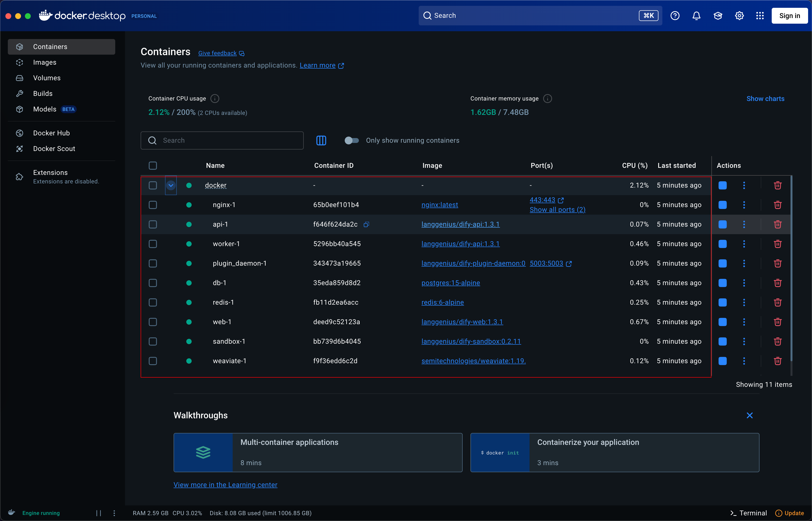Collapse the docker compose group chevron
Image resolution: width=812 pixels, height=521 pixels.
pos(171,185)
